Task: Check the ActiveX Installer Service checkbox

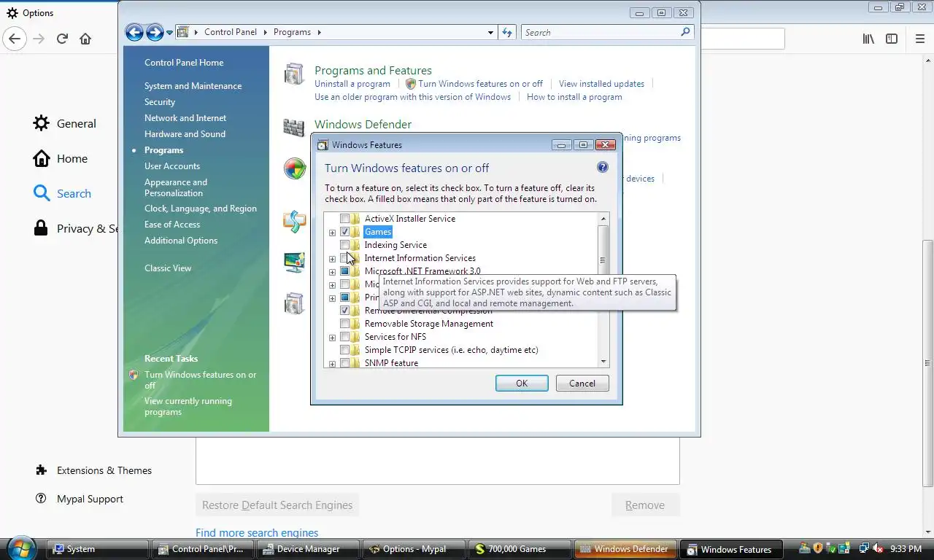Action: (344, 219)
